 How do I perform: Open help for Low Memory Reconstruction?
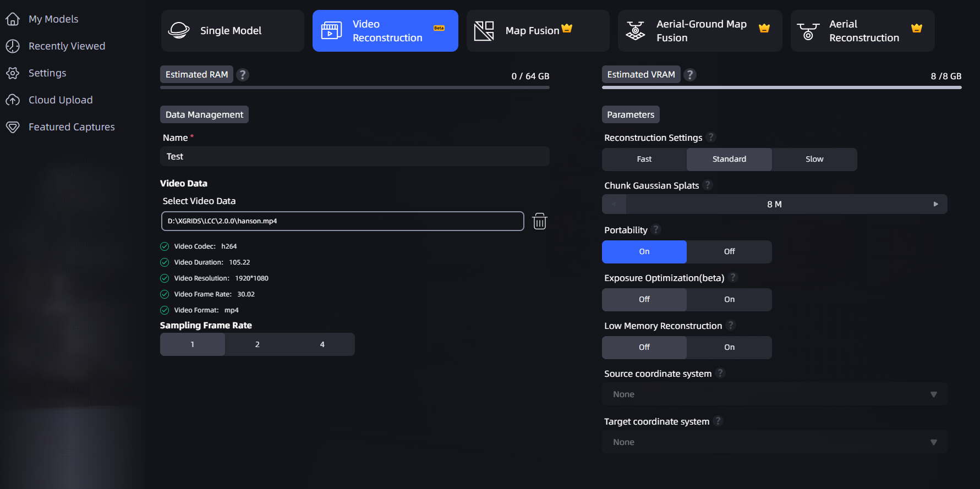point(731,325)
